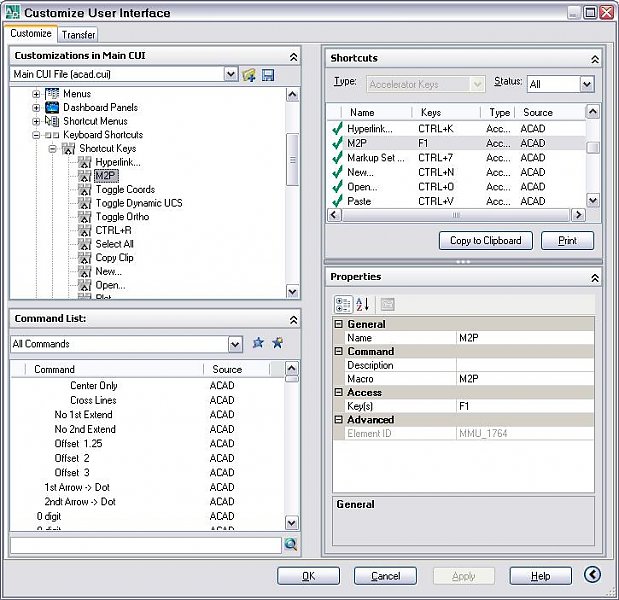Collapse the Command List pane
This screenshot has width=619, height=600.
(x=293, y=320)
